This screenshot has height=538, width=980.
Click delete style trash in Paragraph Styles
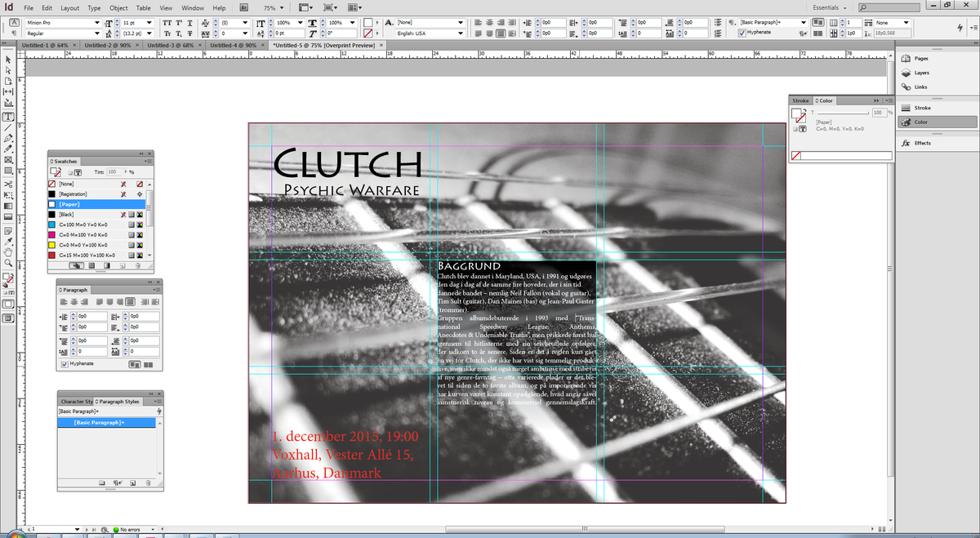pos(148,483)
